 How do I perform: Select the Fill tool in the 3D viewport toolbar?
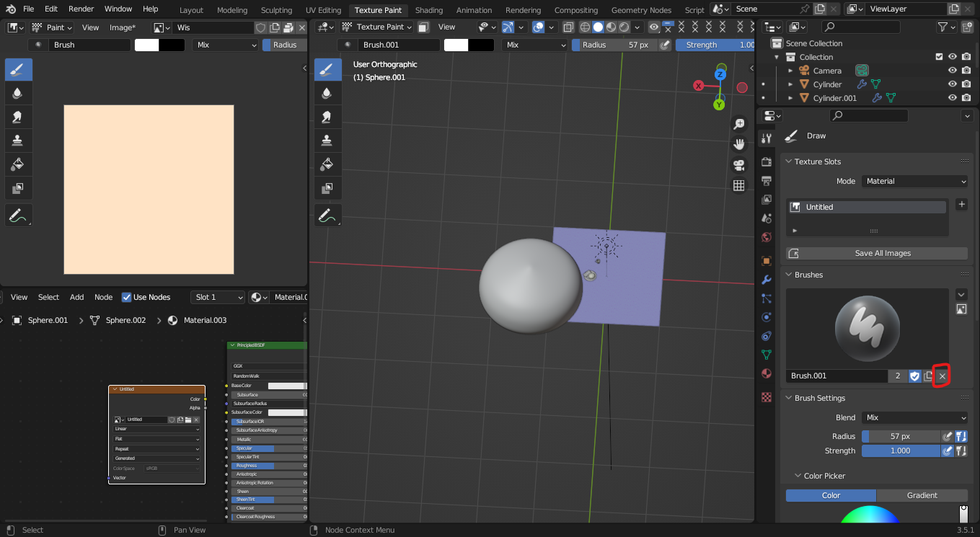tap(327, 164)
